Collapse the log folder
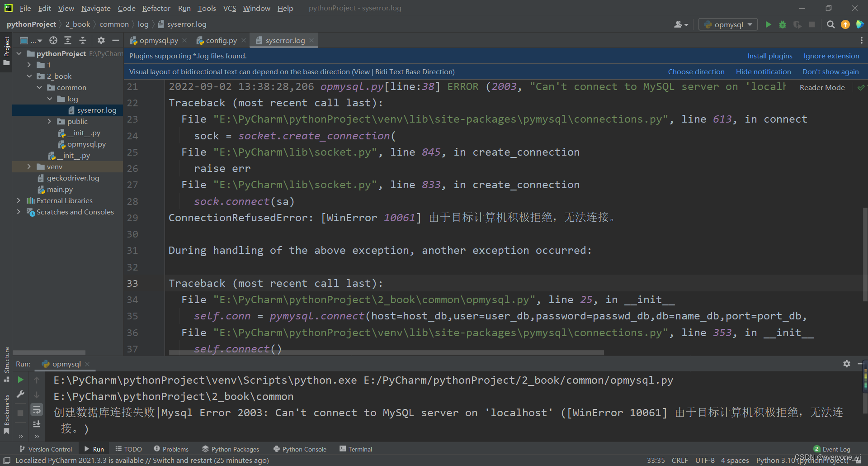868x466 pixels. point(50,99)
